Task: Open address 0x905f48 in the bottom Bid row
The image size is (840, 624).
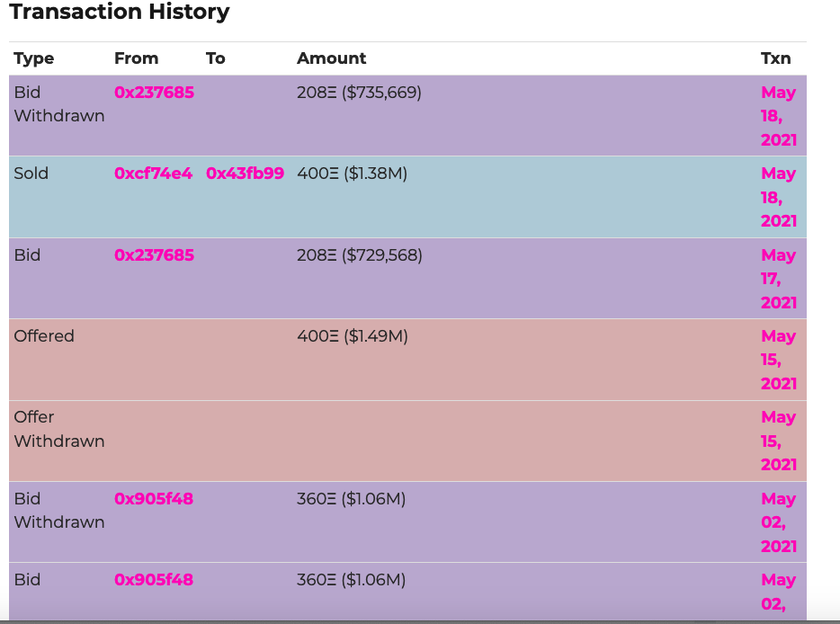Action: coord(153,580)
